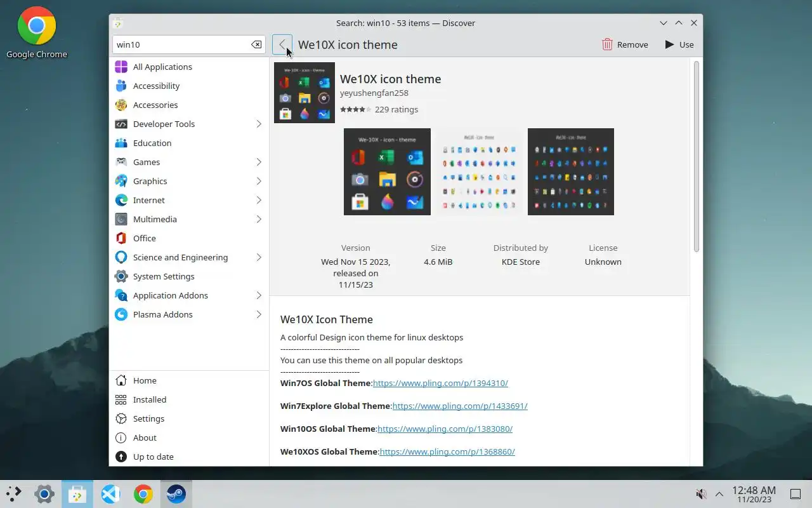Open Discover Settings
Screen dimensions: 812x508
coord(189,418)
